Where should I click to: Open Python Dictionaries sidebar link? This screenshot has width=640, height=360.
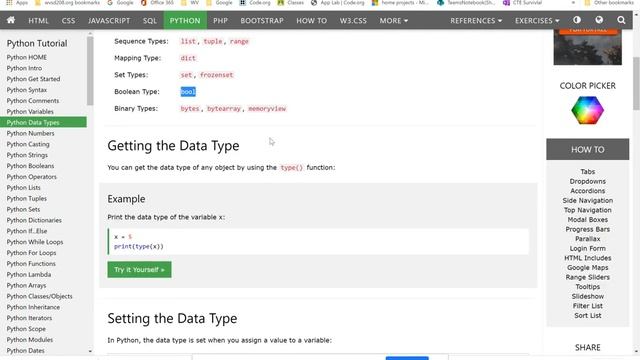[34, 220]
